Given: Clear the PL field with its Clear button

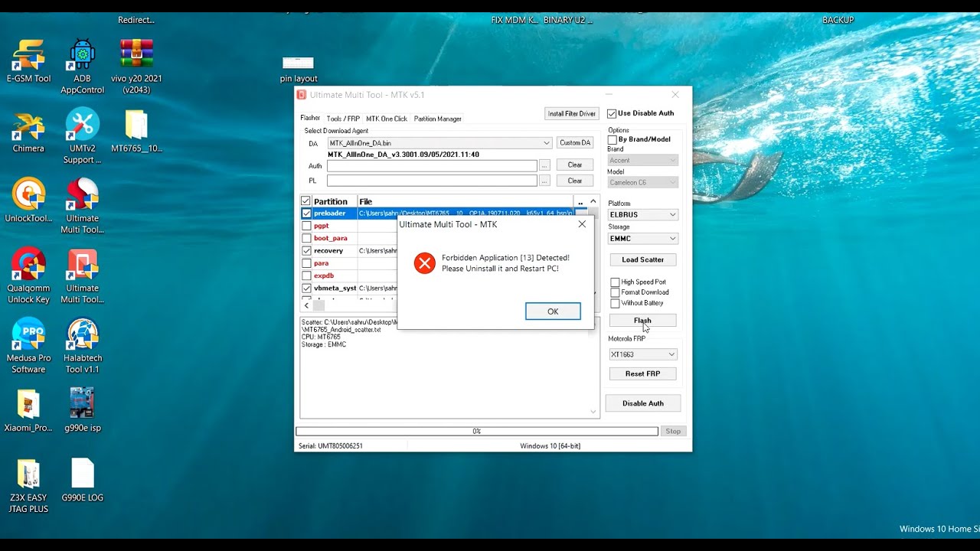Looking at the screenshot, I should click(x=575, y=181).
